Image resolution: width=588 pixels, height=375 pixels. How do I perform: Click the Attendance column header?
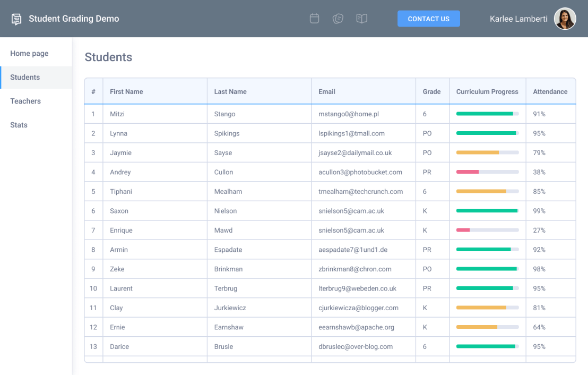tap(549, 91)
